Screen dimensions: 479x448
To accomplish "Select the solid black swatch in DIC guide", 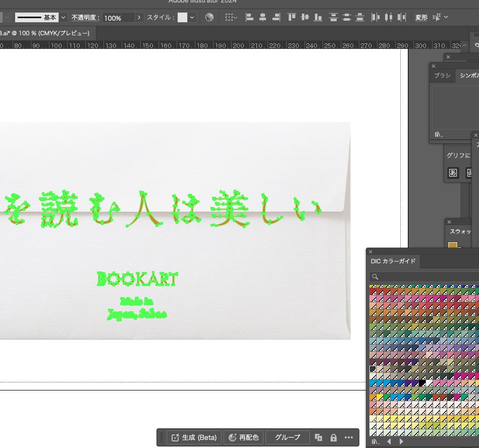I will [x=422, y=383].
